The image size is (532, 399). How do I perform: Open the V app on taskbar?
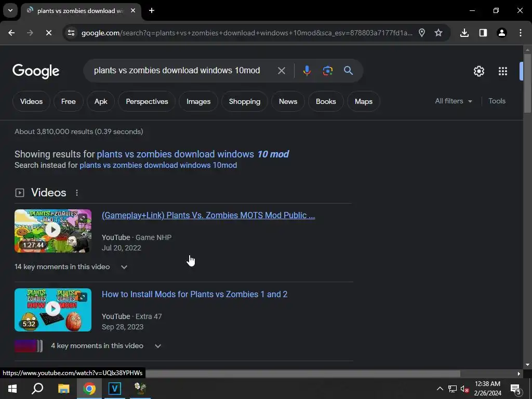tap(115, 389)
